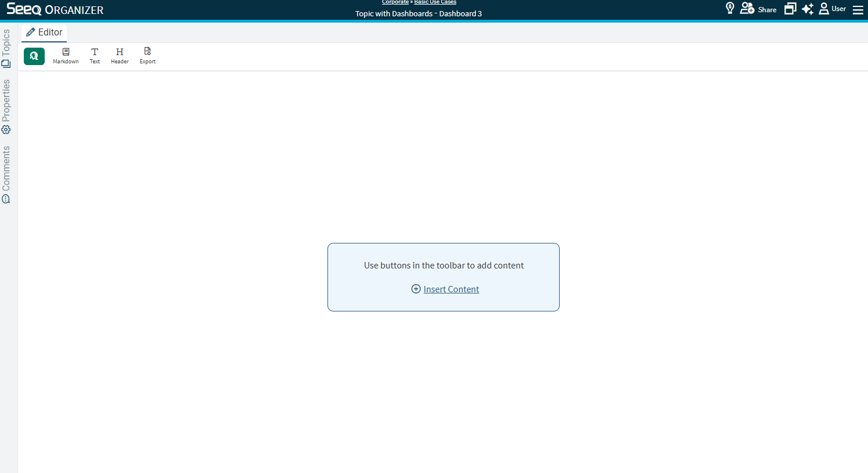Click the Seeq Organizer logo

(55, 10)
